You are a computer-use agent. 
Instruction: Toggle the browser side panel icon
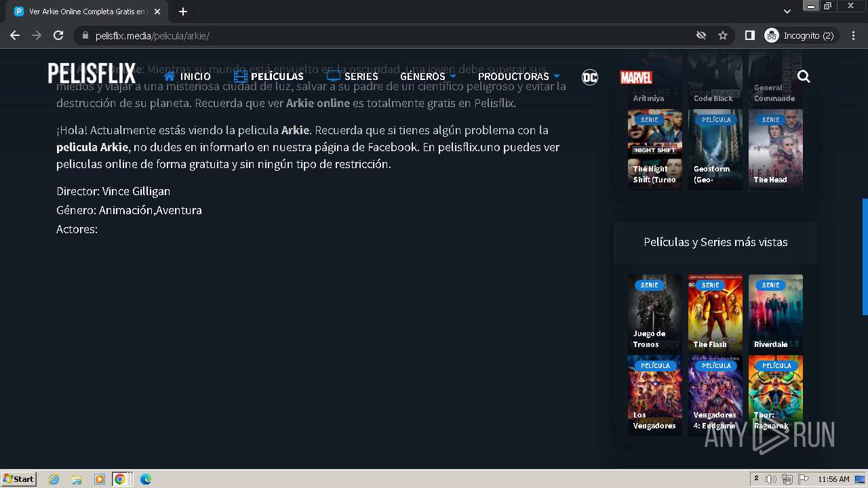tap(750, 35)
